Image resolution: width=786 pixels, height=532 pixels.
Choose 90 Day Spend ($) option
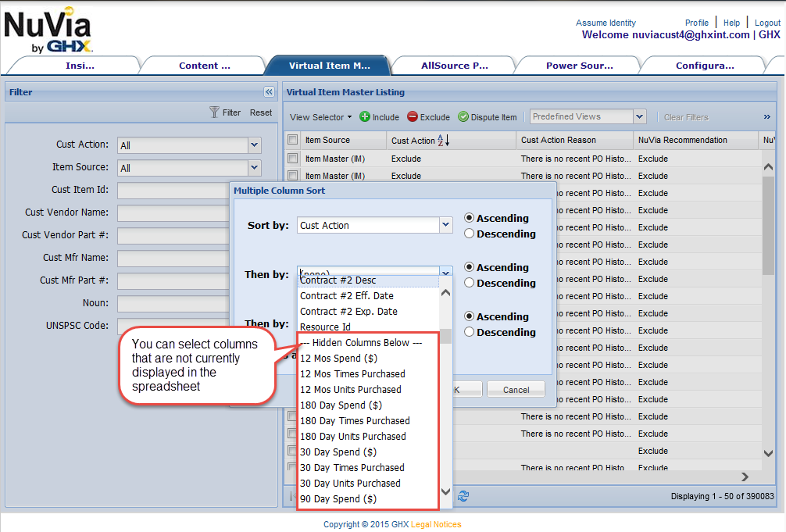coord(369,498)
